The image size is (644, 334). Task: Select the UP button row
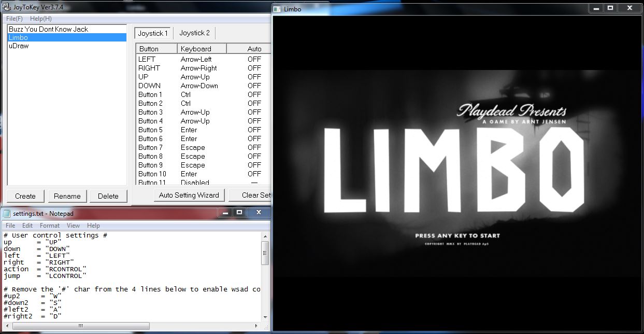203,77
